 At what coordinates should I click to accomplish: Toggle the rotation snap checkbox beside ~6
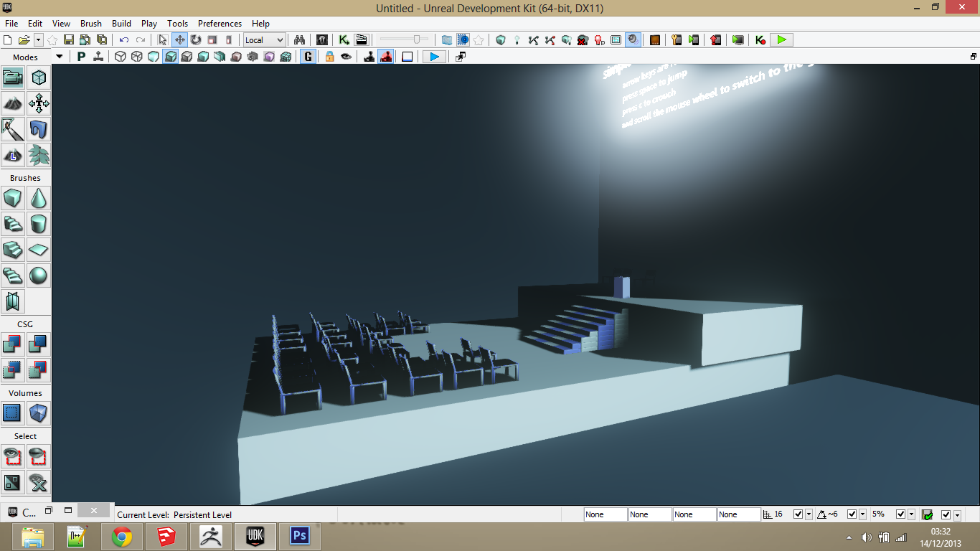(x=852, y=514)
